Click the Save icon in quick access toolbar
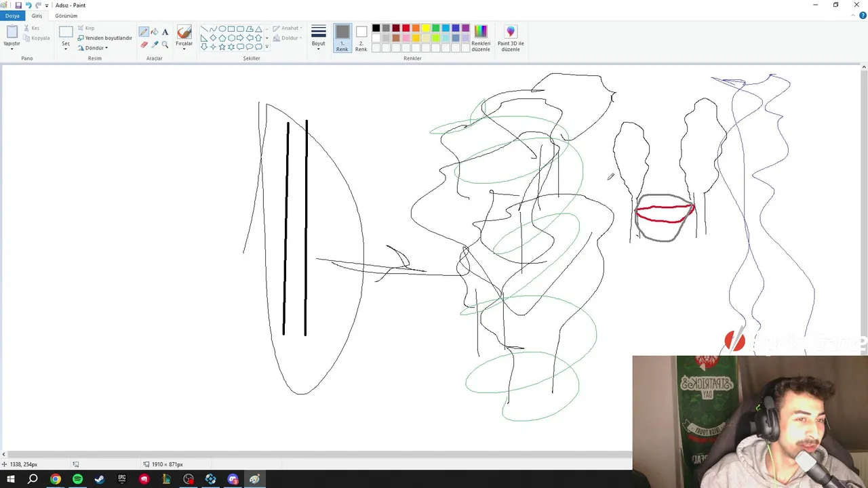The width and height of the screenshot is (868, 488). tap(18, 5)
